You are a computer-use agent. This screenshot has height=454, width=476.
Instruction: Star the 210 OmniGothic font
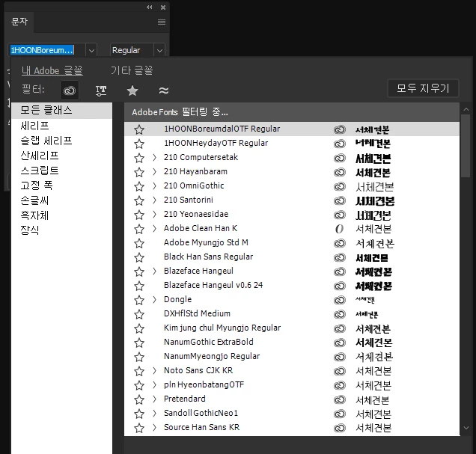(x=139, y=186)
